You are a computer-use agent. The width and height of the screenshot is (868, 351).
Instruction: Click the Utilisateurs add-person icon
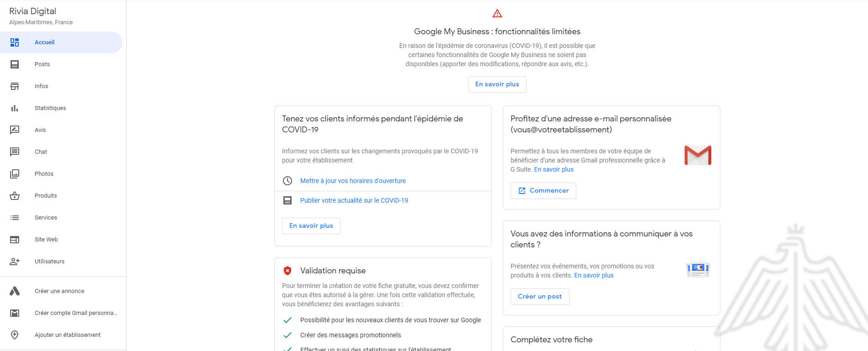pyautogui.click(x=15, y=262)
